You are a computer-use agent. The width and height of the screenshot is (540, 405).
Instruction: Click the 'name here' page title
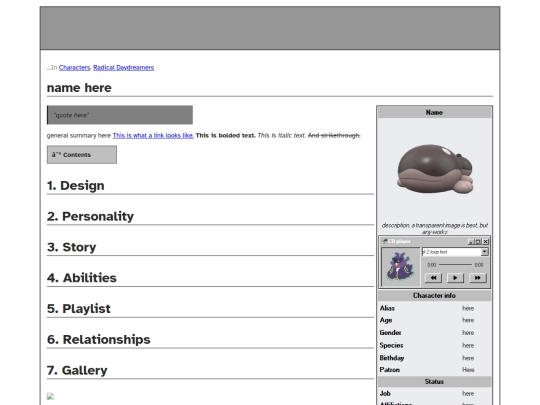point(79,88)
